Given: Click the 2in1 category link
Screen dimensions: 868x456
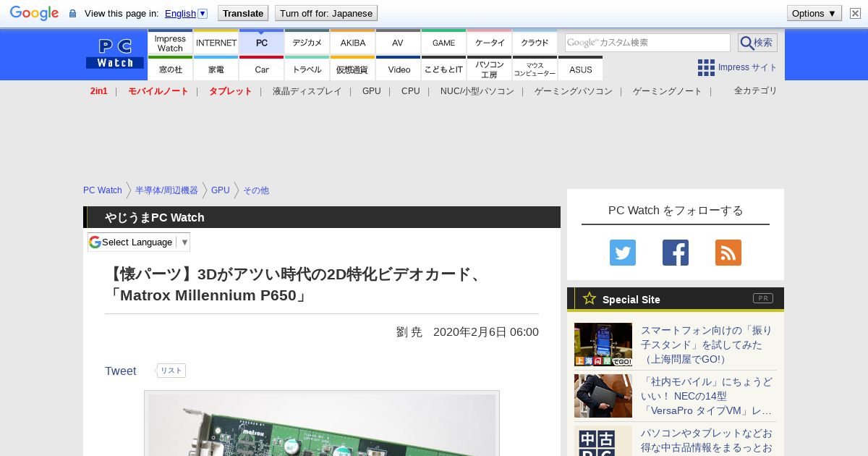Looking at the screenshot, I should coord(99,91).
